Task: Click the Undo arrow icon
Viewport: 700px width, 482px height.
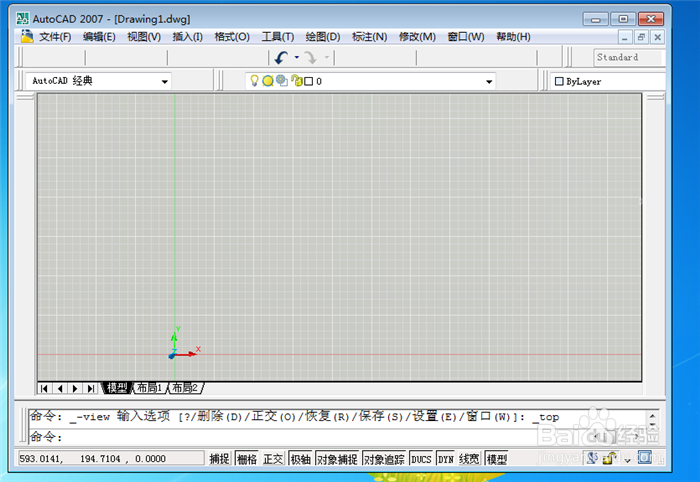Action: pyautogui.click(x=282, y=58)
